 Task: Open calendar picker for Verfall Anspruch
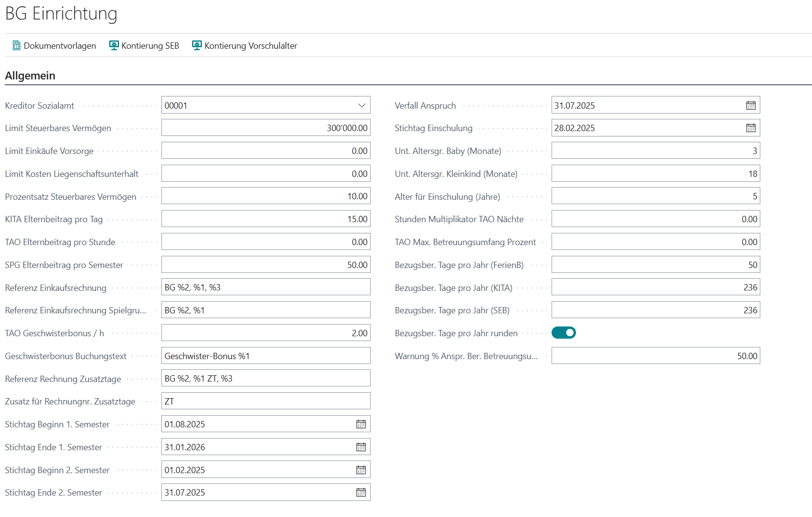coord(751,105)
